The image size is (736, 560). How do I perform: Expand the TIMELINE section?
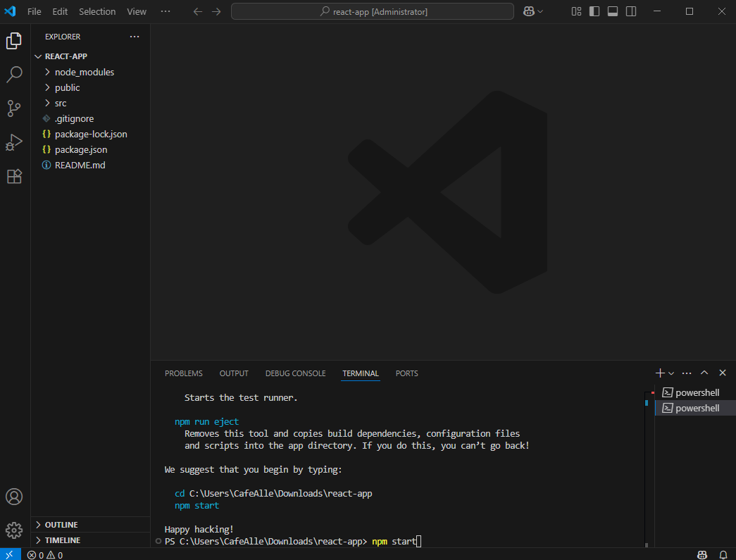90,540
